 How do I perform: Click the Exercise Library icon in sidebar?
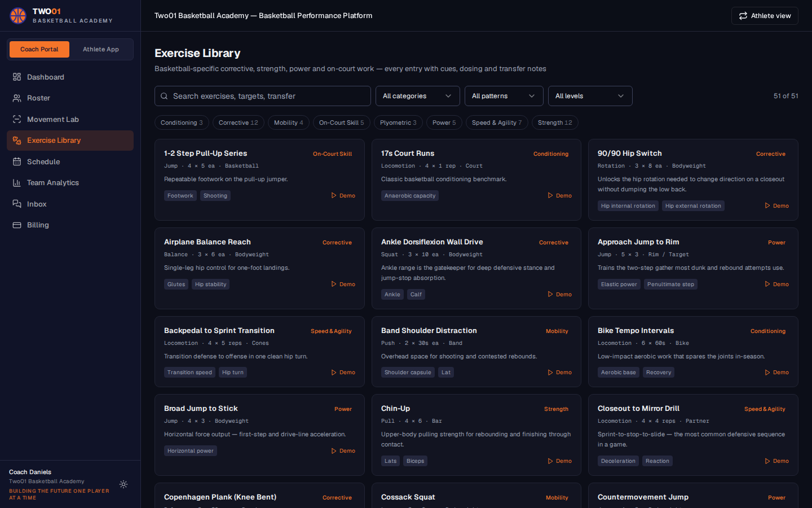tap(17, 141)
